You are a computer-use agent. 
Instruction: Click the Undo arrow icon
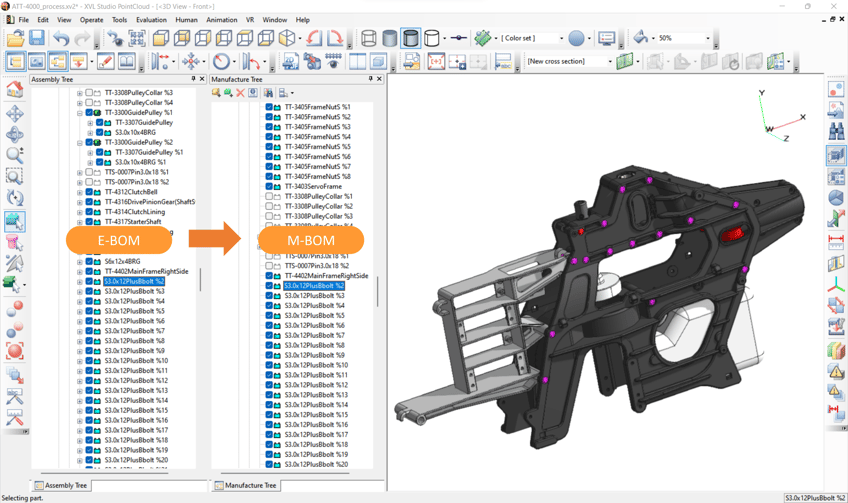point(62,39)
